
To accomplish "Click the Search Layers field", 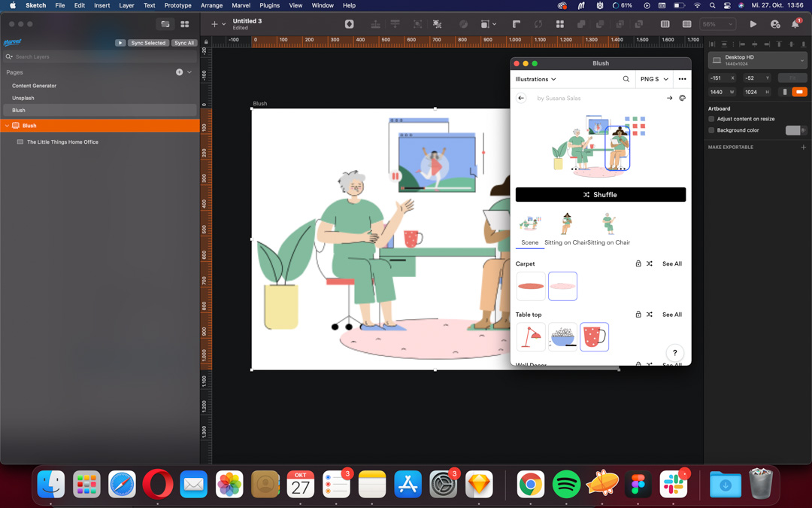I will [x=100, y=56].
